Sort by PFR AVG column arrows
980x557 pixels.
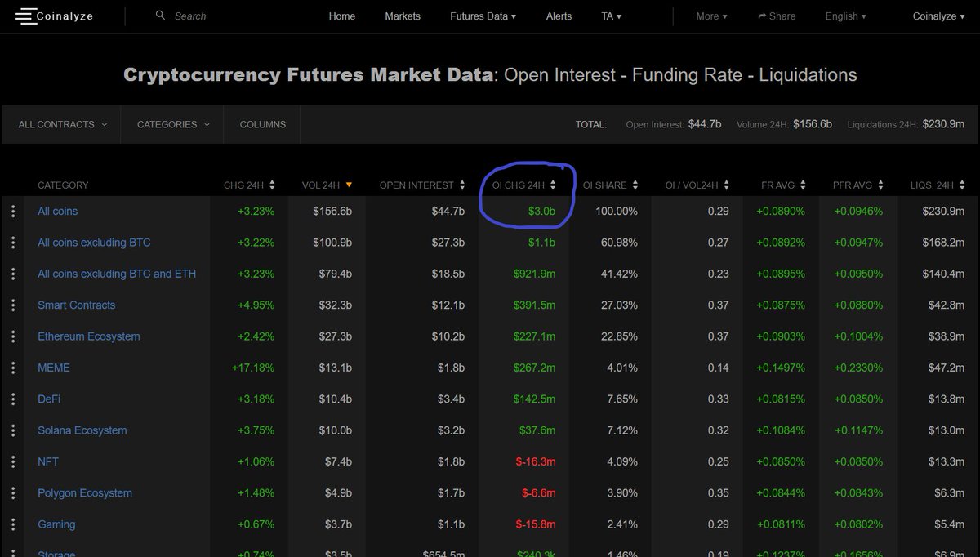tap(880, 185)
